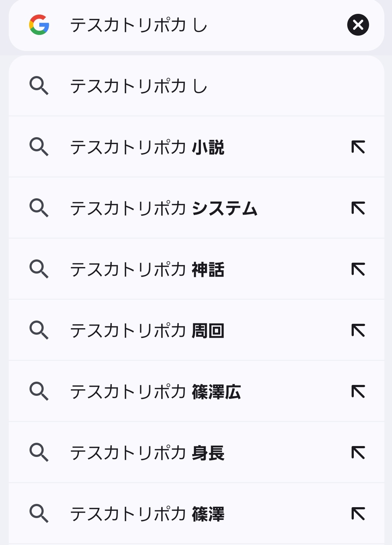The image size is (392, 545).
Task: Click the arrow icon in the 篠澤 row
Action: 358,514
